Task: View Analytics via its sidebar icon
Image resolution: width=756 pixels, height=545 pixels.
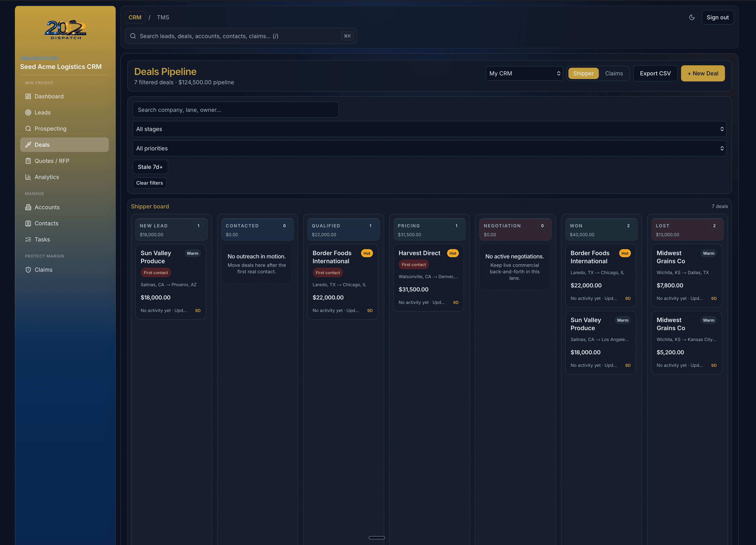Action: [29, 177]
